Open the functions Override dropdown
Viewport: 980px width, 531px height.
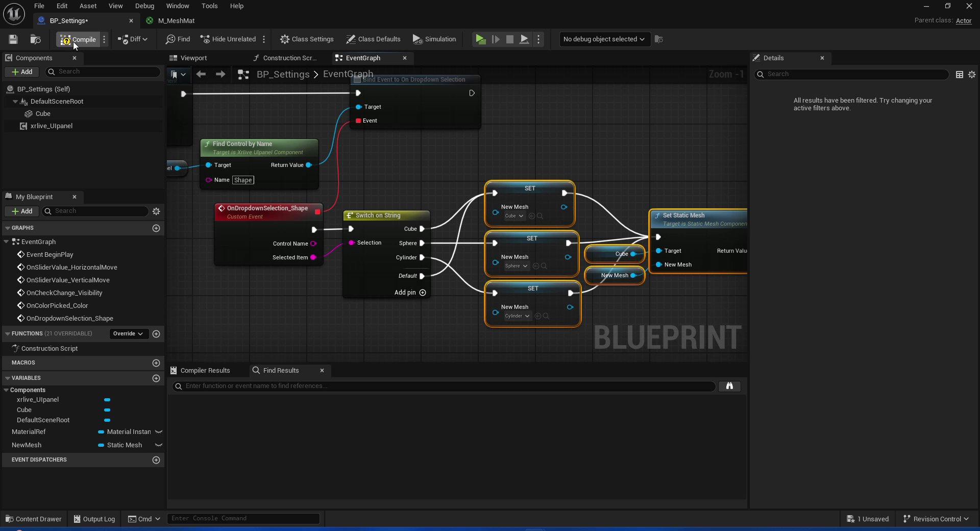click(128, 334)
